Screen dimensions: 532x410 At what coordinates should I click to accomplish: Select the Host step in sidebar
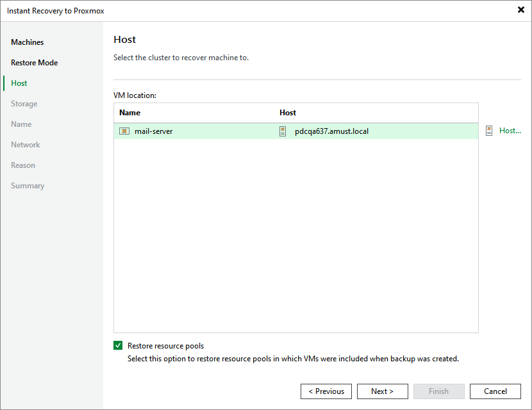19,83
